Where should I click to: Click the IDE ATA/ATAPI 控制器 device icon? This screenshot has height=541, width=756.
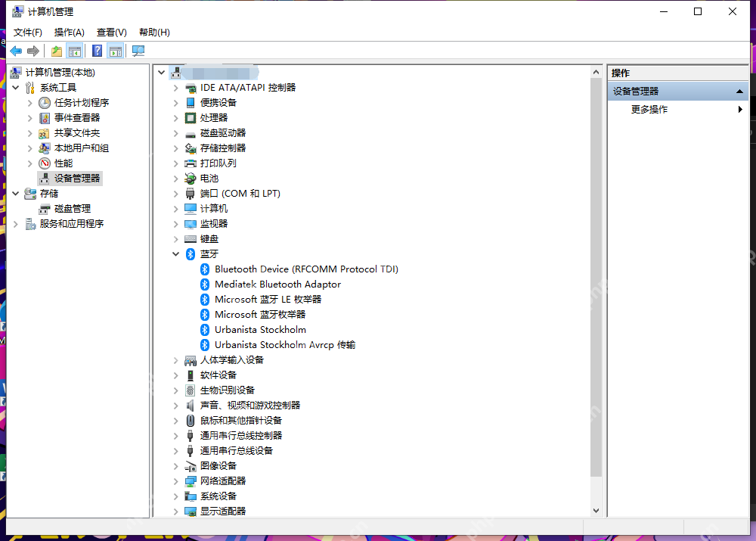(191, 88)
